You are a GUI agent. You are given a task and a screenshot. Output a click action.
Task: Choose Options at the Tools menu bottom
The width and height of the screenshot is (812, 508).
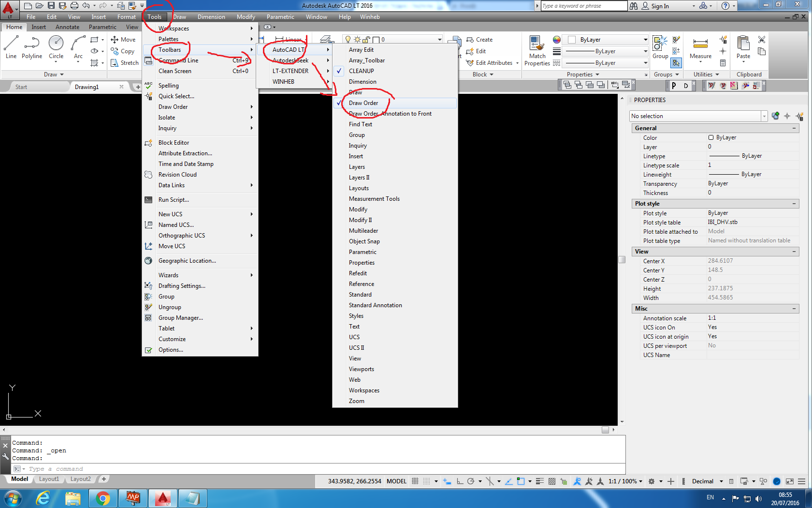tap(200, 350)
